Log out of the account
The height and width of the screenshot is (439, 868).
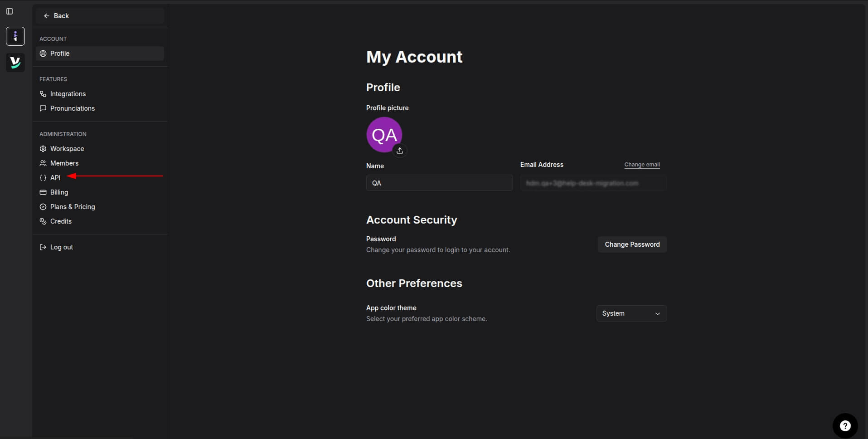tap(61, 247)
